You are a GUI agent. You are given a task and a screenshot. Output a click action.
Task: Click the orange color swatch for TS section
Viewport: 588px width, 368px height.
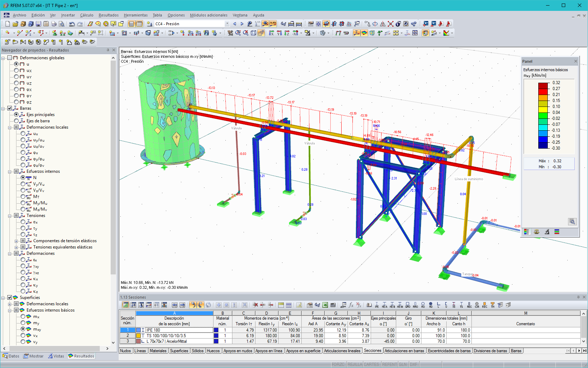(x=138, y=336)
